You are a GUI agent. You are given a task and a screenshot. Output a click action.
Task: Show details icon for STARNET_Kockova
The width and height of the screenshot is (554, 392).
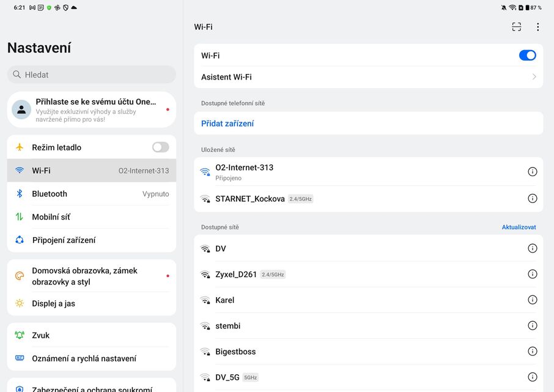coord(532,199)
